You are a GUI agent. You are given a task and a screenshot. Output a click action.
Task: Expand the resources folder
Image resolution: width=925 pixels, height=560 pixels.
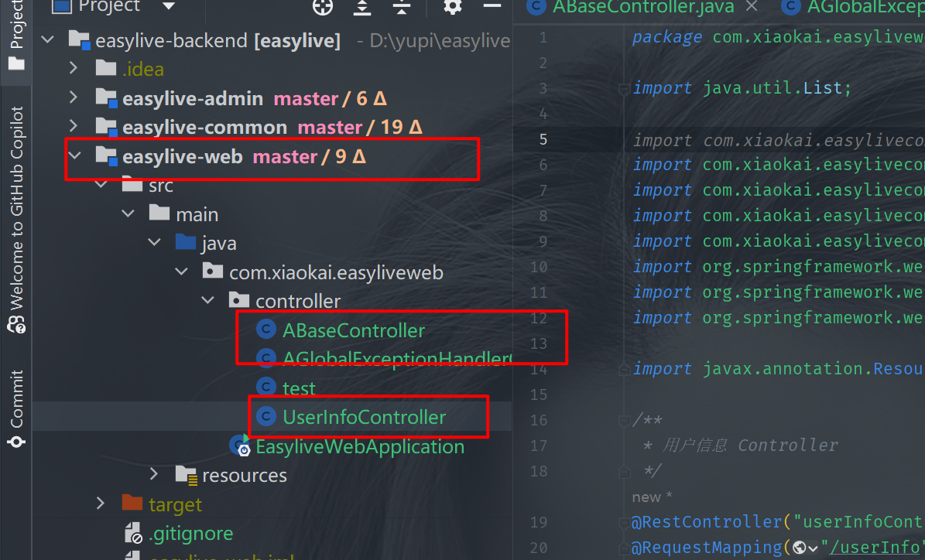pos(154,474)
